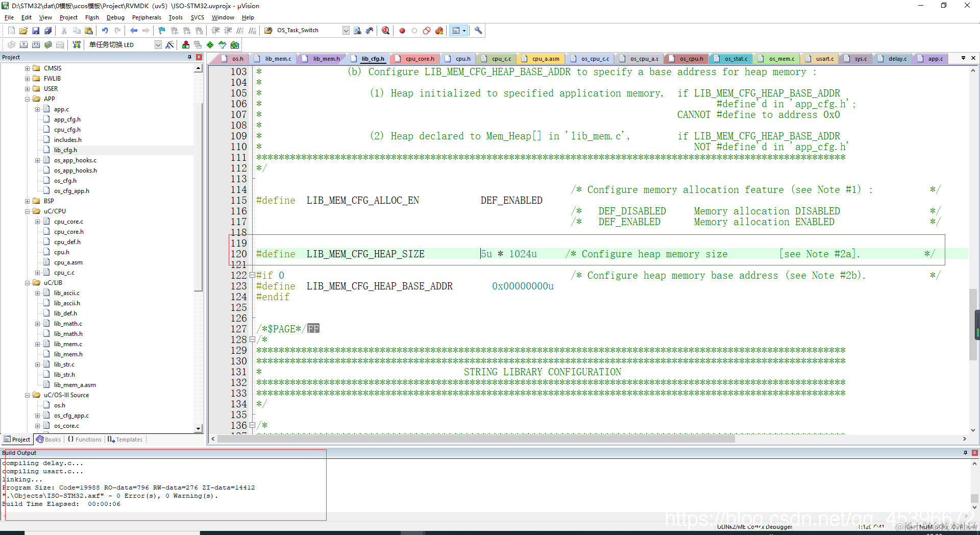
Task: Translate the current file icon
Action: [11, 45]
